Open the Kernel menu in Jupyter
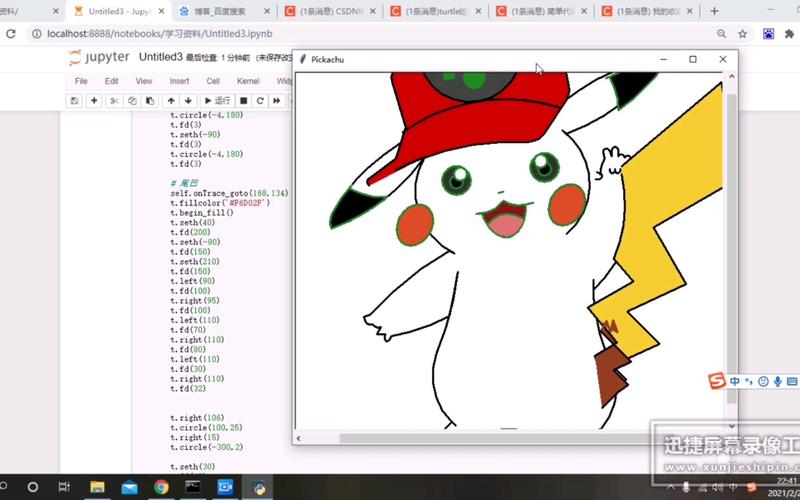Viewport: 800px width, 500px height. point(248,81)
